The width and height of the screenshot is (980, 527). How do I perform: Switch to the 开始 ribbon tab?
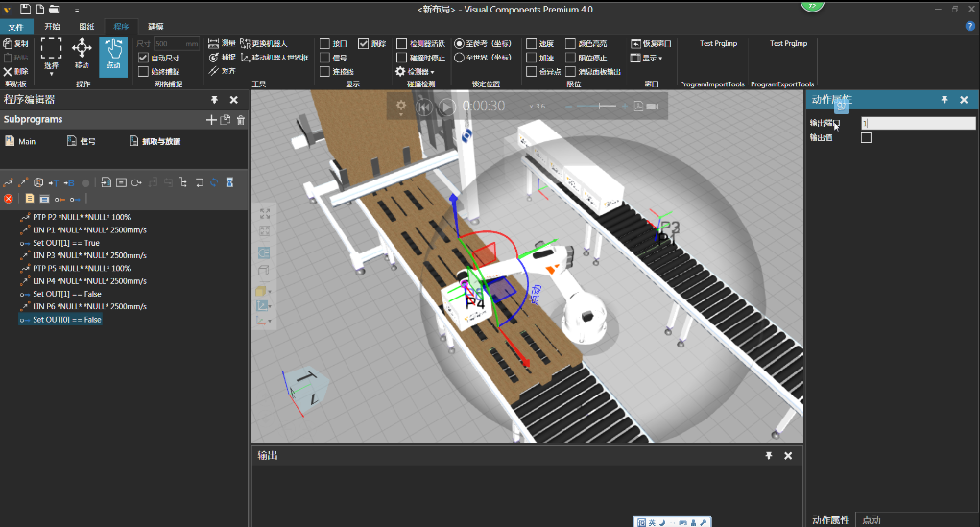(53, 26)
